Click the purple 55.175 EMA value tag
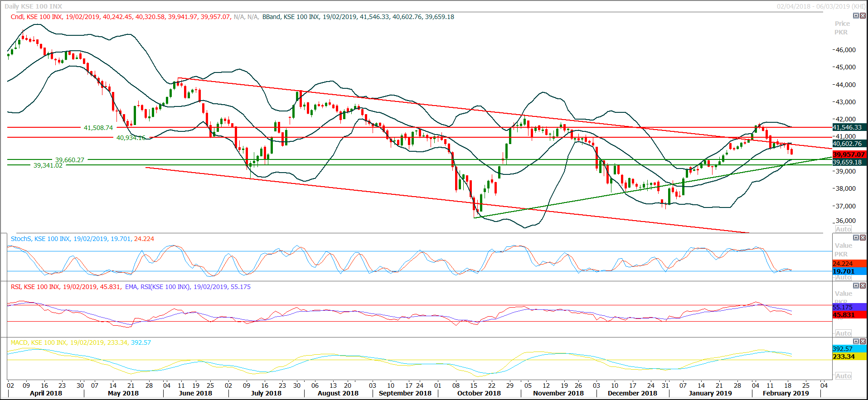This screenshot has width=868, height=400. [850, 307]
